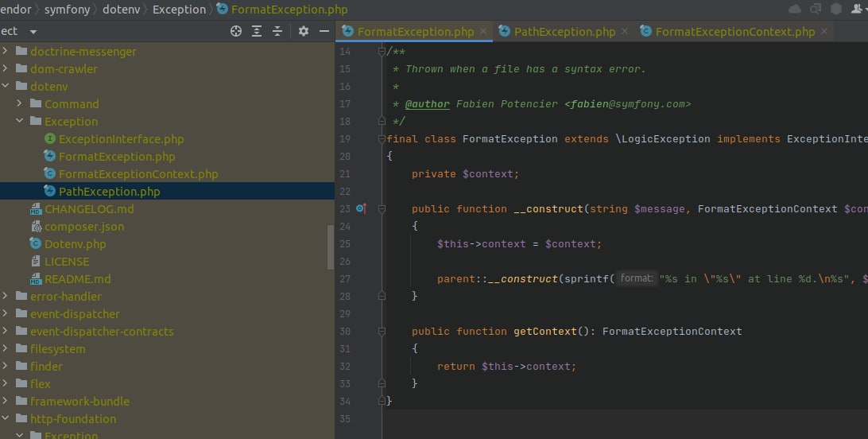Switch to the PathException.php editor tab
The height and width of the screenshot is (439, 868).
(564, 32)
